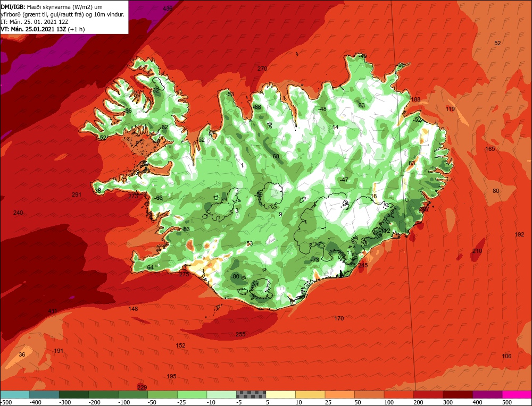Click the light green swatch between -25 and -10
Image resolution: width=532 pixels, height=406 pixels.
(192, 394)
